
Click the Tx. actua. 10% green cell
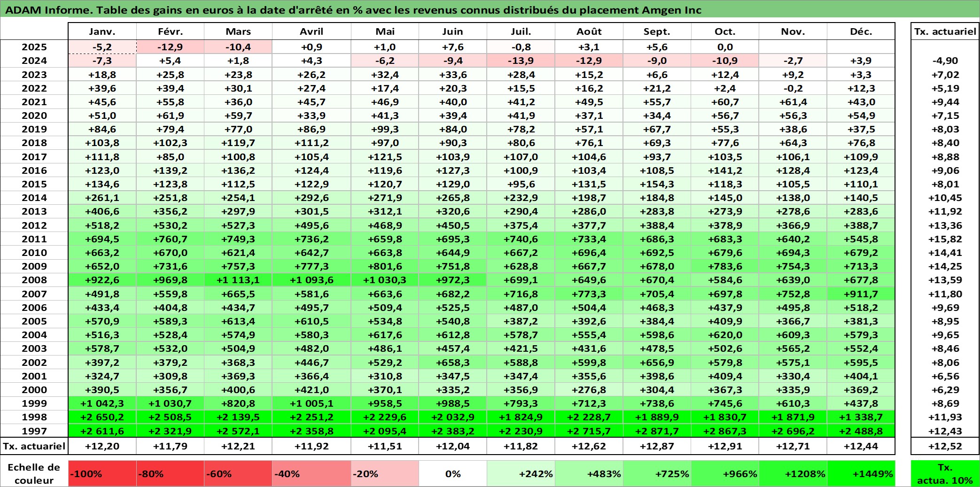pos(945,473)
